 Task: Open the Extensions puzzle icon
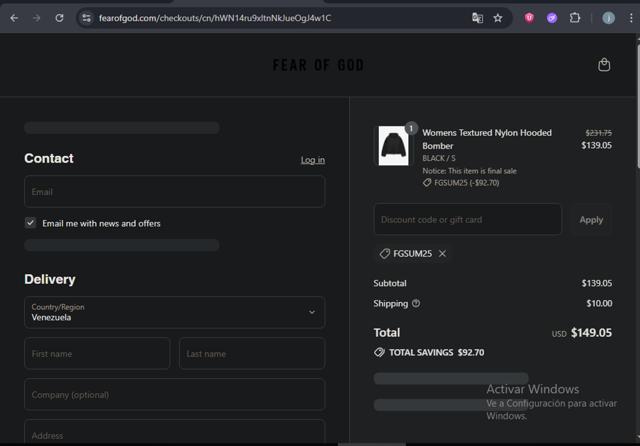(x=575, y=18)
